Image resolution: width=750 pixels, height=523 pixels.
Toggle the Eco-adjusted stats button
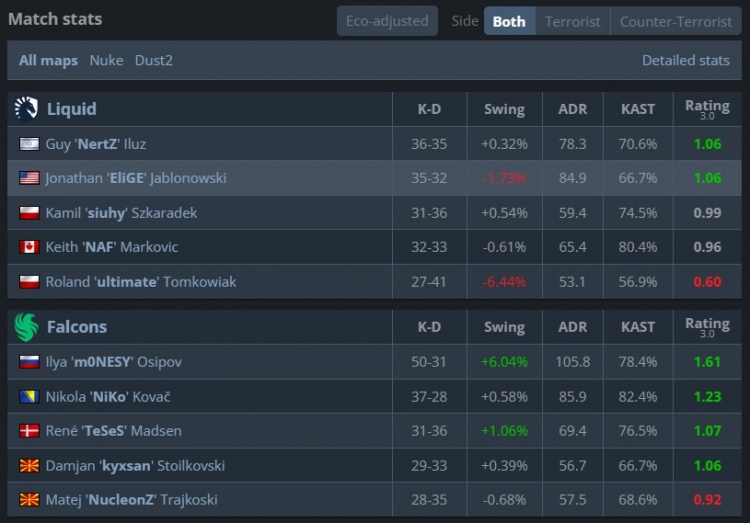[x=387, y=21]
